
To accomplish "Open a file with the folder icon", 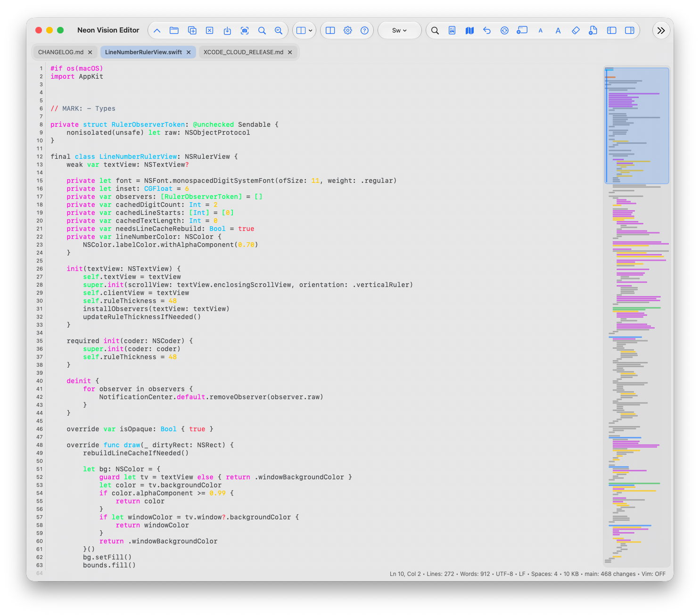I will click(174, 31).
